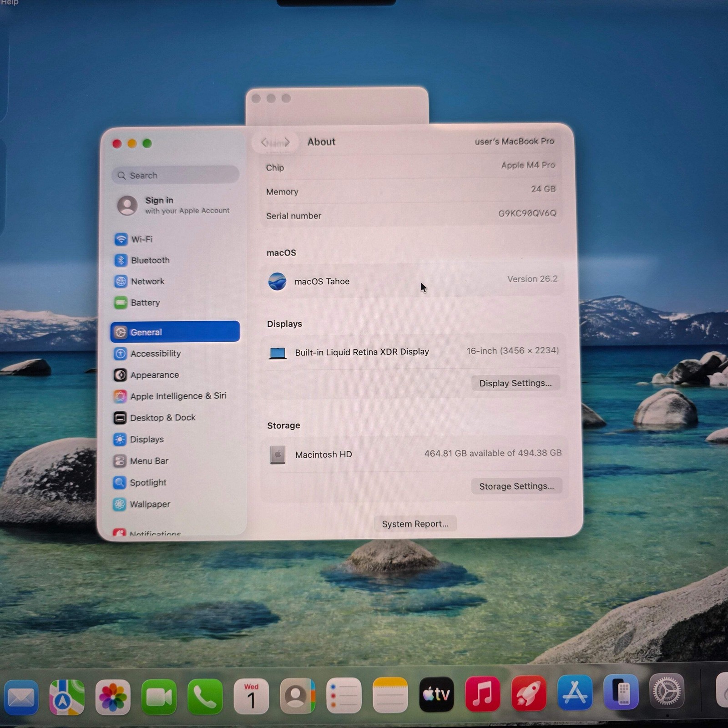Open Calendar from the Dock
Viewport: 728px width, 728px height.
tap(251, 696)
